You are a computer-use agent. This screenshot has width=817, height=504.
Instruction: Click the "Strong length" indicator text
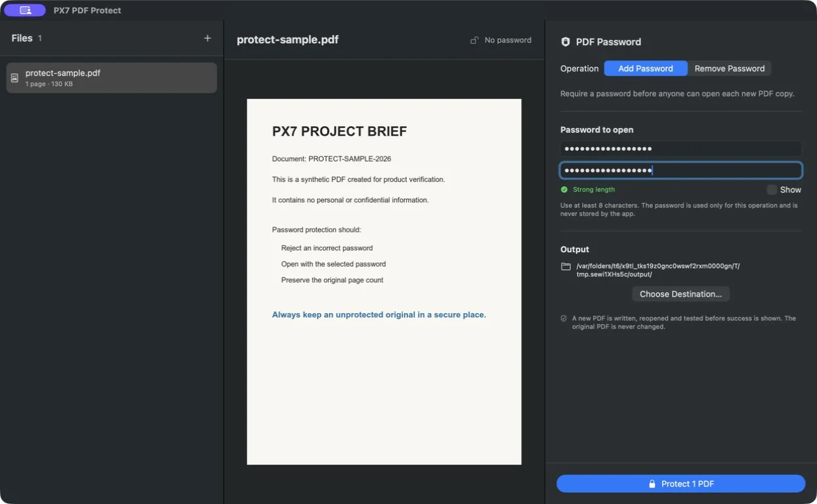[594, 190]
